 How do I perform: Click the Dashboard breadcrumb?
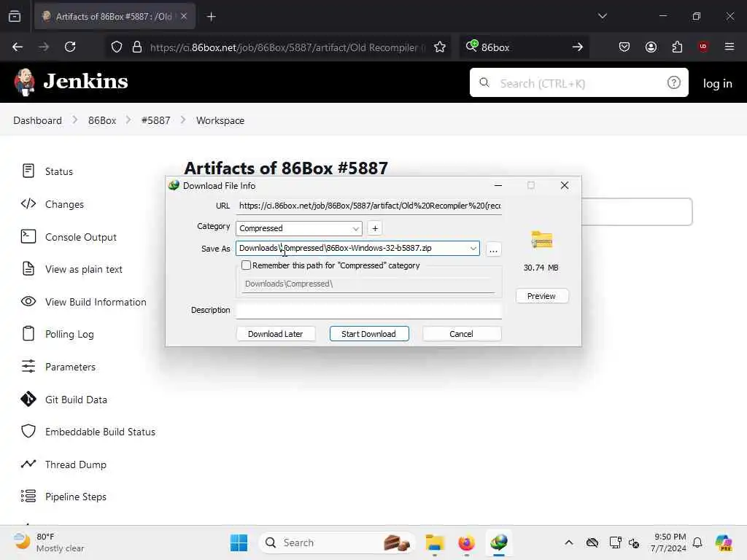click(38, 120)
